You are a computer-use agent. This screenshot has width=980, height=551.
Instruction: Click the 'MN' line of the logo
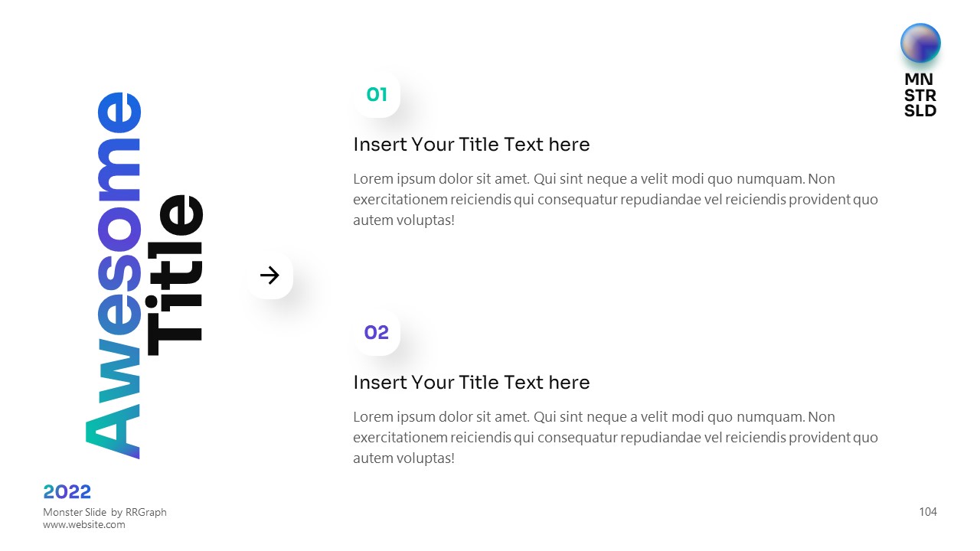click(x=919, y=80)
